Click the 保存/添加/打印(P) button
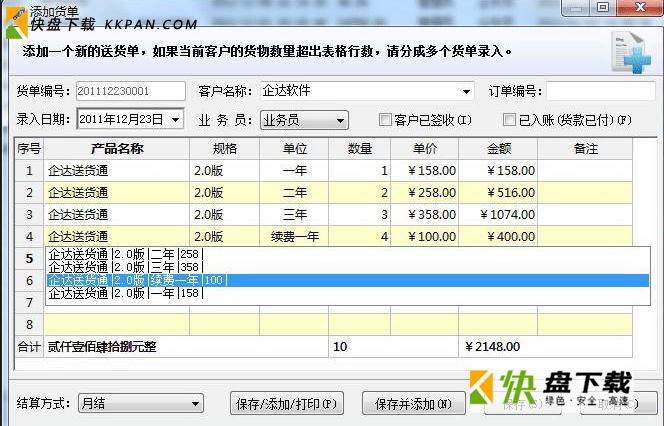 click(287, 404)
